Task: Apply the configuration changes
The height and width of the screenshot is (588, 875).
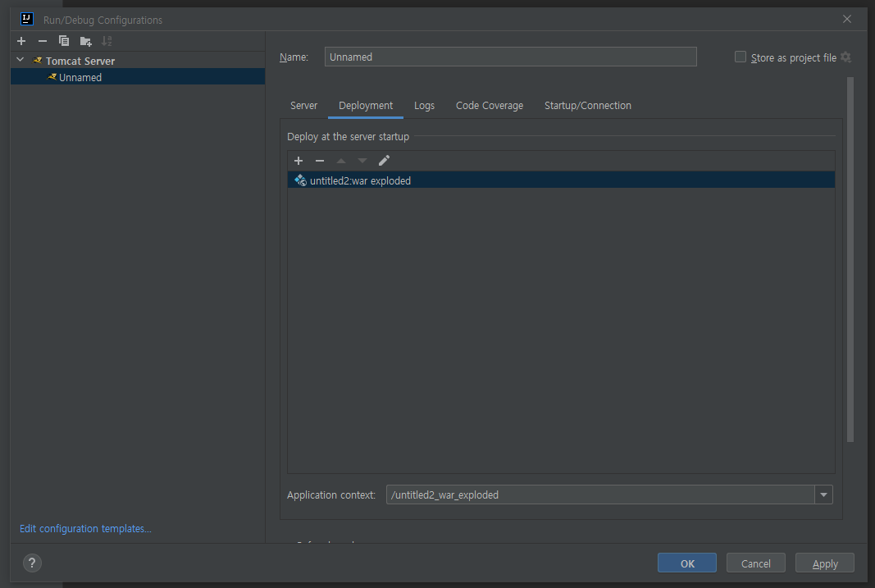Action: click(x=825, y=563)
